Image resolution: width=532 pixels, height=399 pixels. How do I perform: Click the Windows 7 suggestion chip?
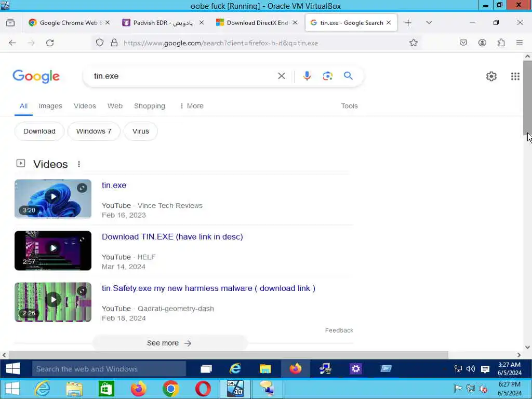[x=94, y=131]
